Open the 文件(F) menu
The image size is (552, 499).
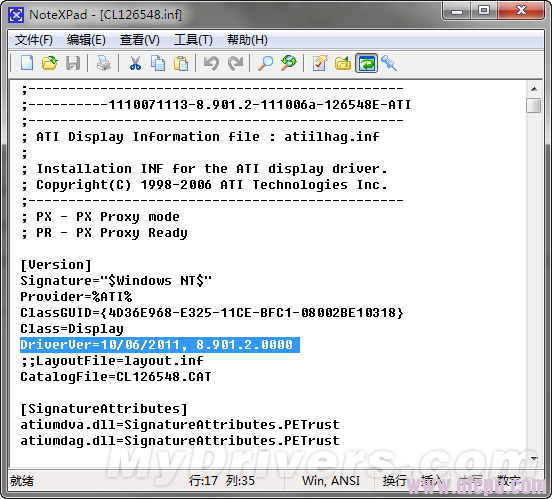click(x=33, y=40)
